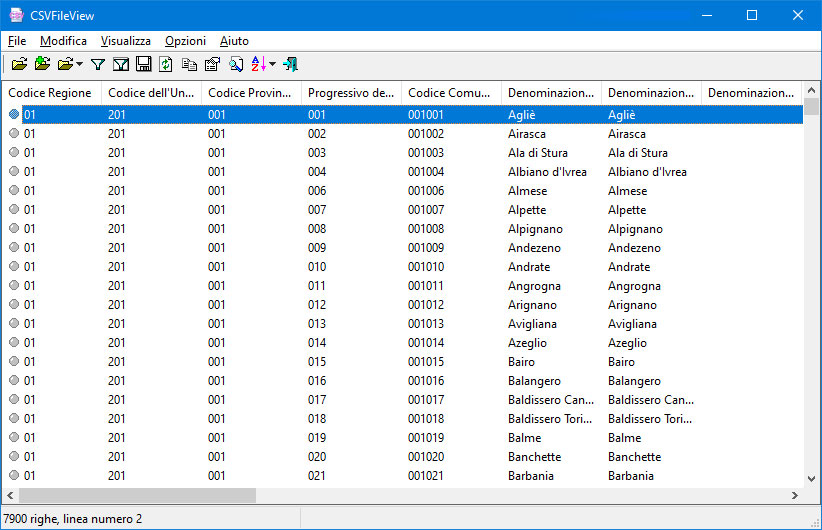Click the copy selected items icon
822x530 pixels.
(x=189, y=64)
